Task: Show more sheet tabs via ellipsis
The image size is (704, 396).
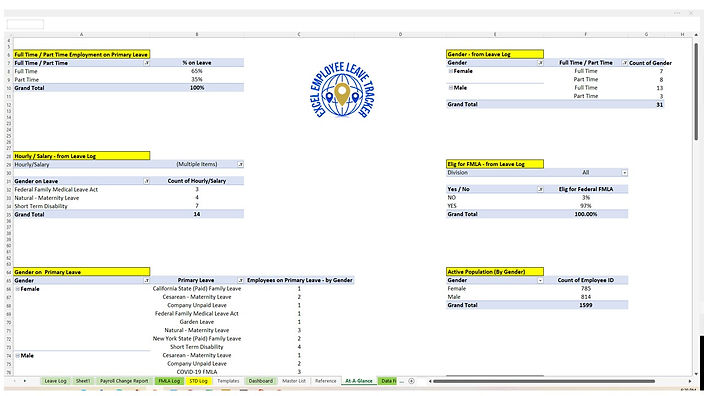Action: coord(402,381)
